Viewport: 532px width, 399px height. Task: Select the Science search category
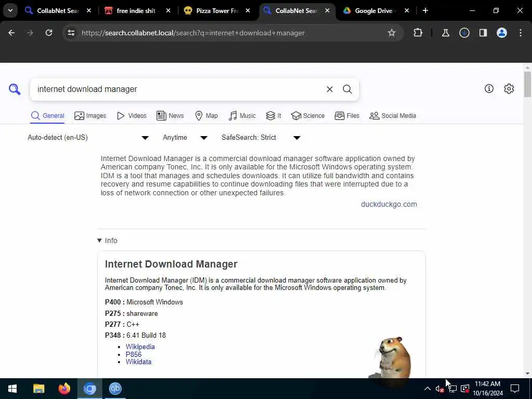tap(308, 116)
